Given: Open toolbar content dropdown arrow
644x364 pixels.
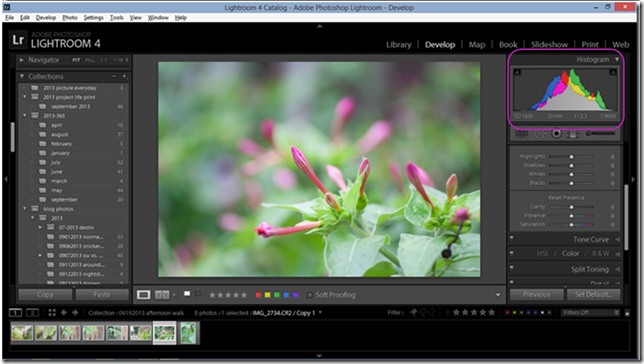Looking at the screenshot, I should [x=498, y=295].
